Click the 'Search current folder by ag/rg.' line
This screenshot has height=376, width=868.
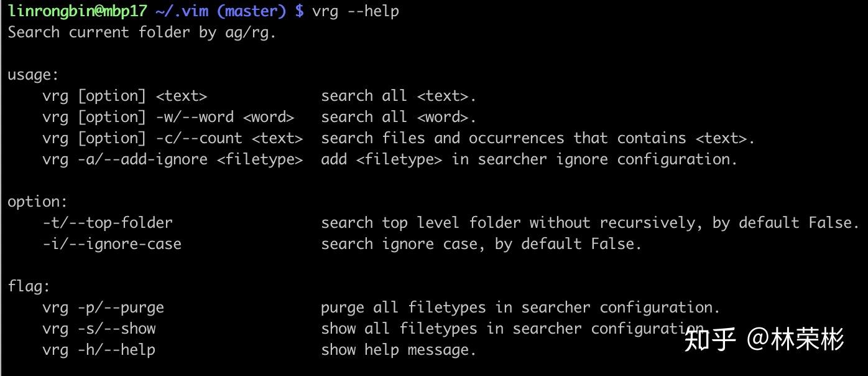(x=142, y=32)
